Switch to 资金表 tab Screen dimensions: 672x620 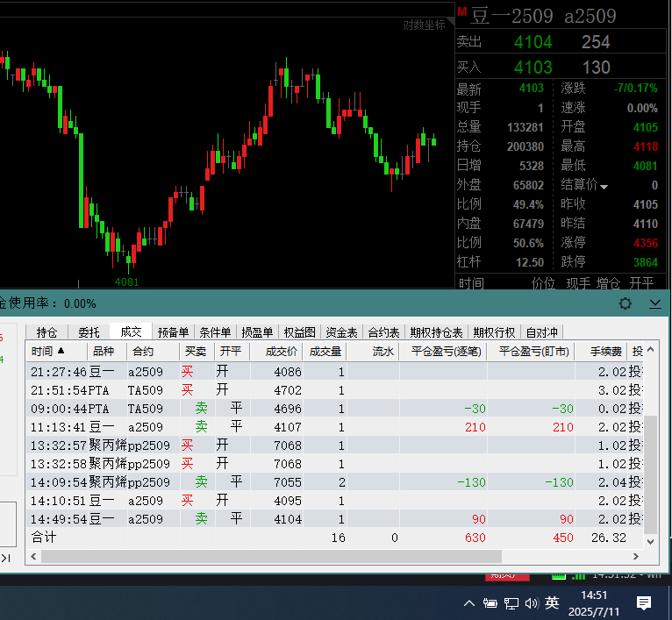click(341, 332)
